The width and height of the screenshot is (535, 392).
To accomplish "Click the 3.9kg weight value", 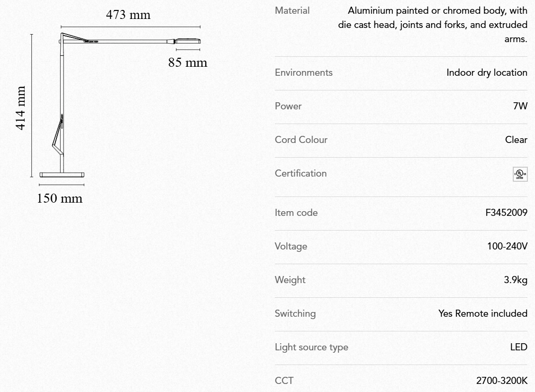I will (x=515, y=280).
